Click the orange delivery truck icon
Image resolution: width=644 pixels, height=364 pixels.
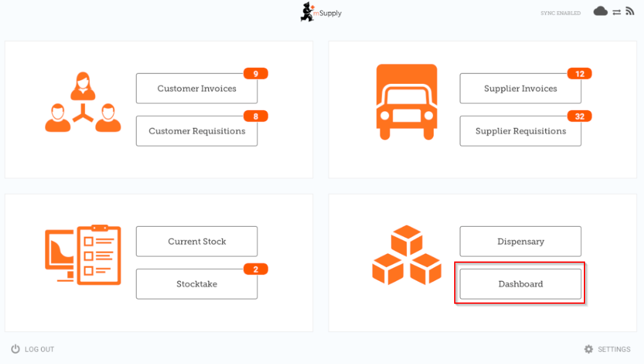(x=406, y=102)
